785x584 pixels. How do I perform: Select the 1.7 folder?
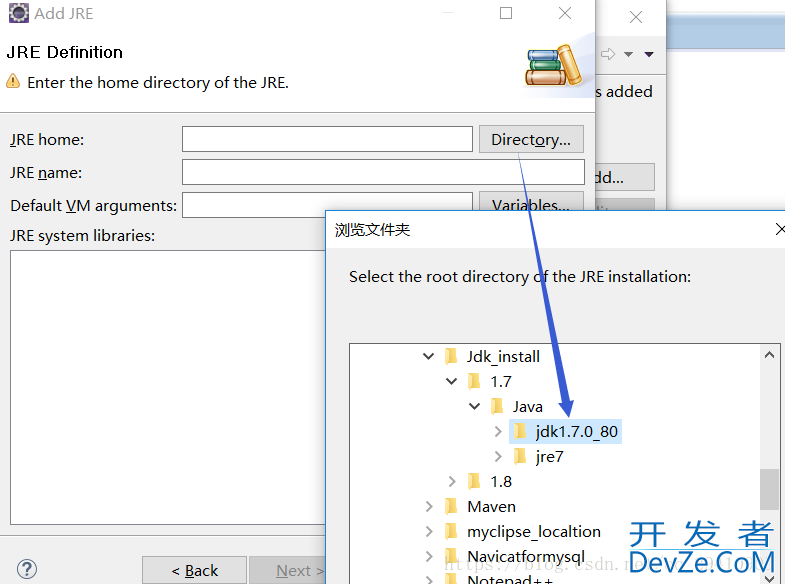pos(501,381)
